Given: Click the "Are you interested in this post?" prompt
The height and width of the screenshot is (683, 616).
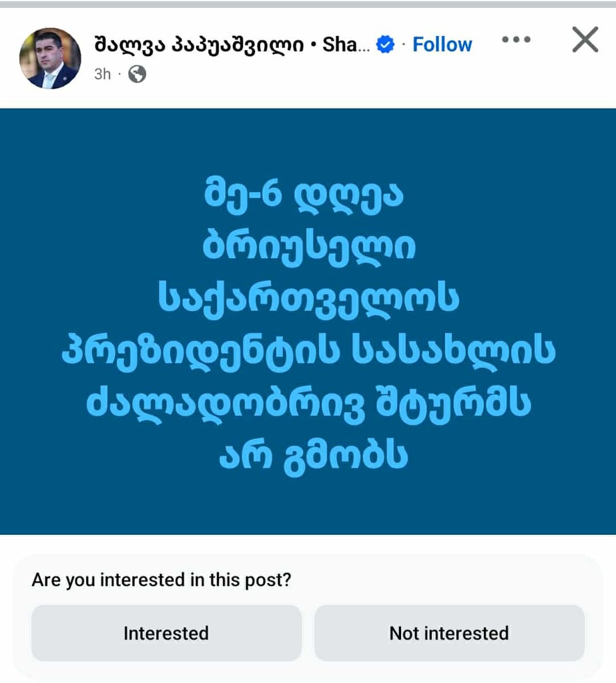Looking at the screenshot, I should coord(162,580).
